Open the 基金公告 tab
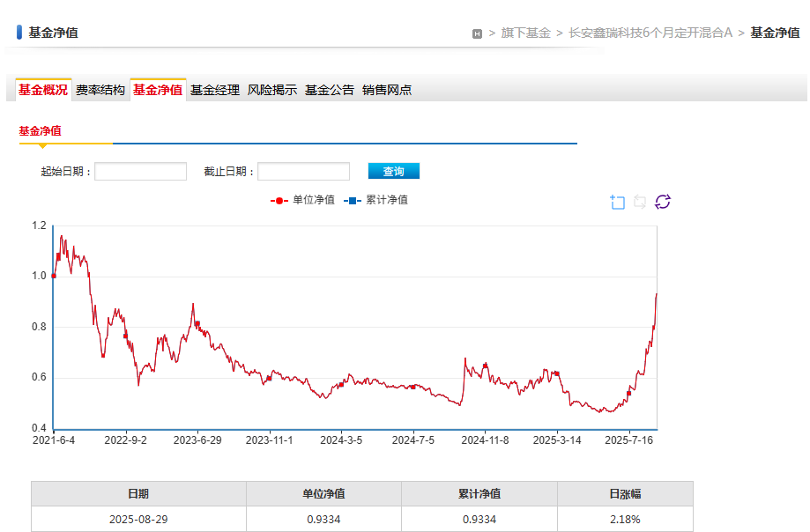This screenshot has height=532, width=810. tap(330, 90)
